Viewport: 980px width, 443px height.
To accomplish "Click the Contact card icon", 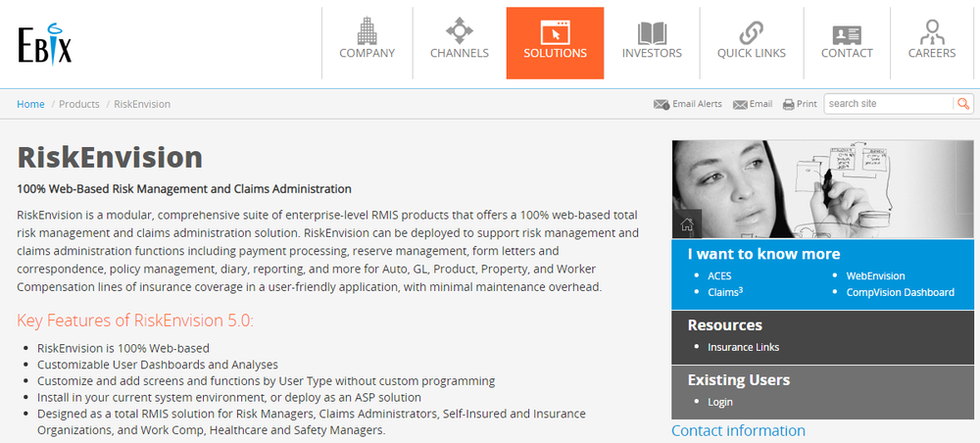I will pyautogui.click(x=847, y=34).
